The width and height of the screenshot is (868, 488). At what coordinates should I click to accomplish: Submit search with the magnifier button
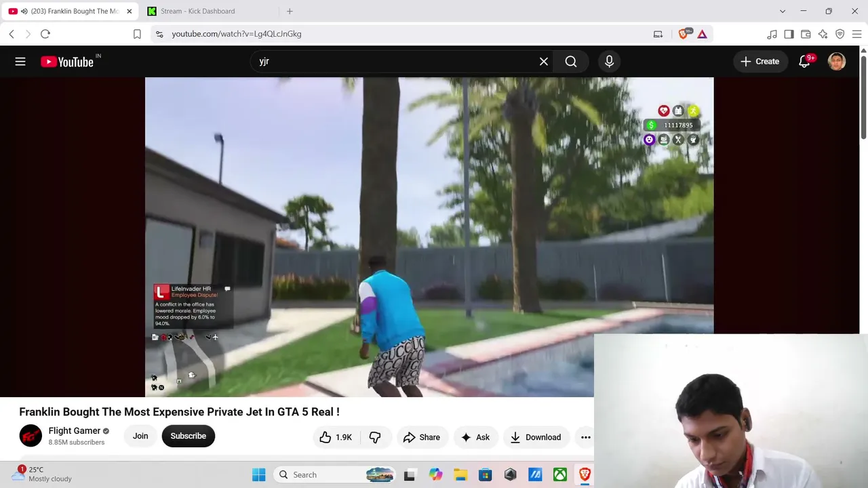571,62
